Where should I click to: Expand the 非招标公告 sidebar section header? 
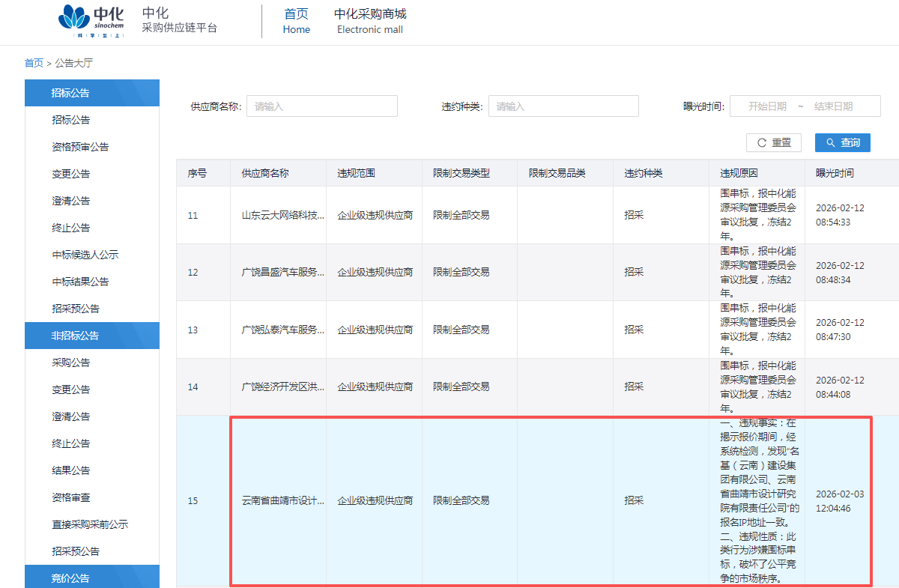[x=92, y=336]
